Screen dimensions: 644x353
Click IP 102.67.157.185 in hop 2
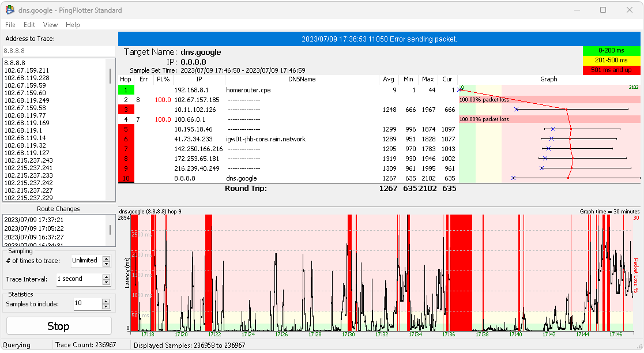click(x=197, y=100)
